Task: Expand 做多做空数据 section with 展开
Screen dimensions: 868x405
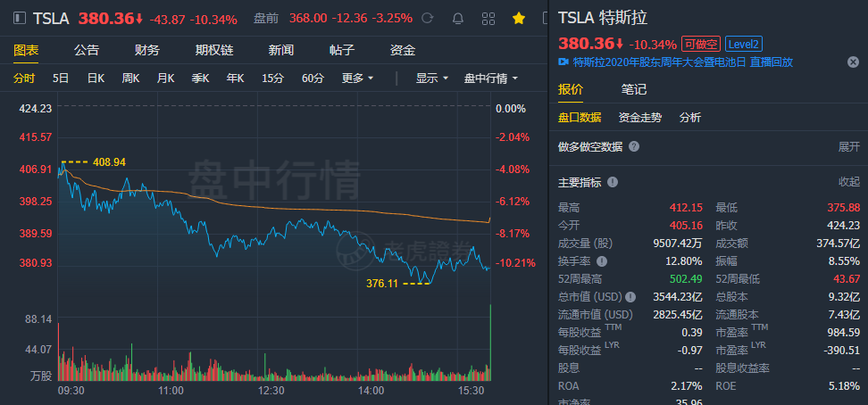Action: (848, 146)
